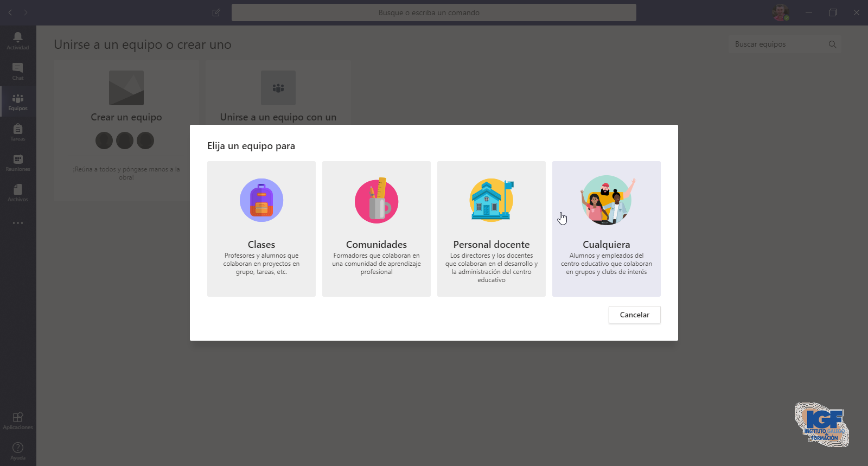Pick the Cualquiera team type card
This screenshot has width=868, height=466.
click(607, 228)
